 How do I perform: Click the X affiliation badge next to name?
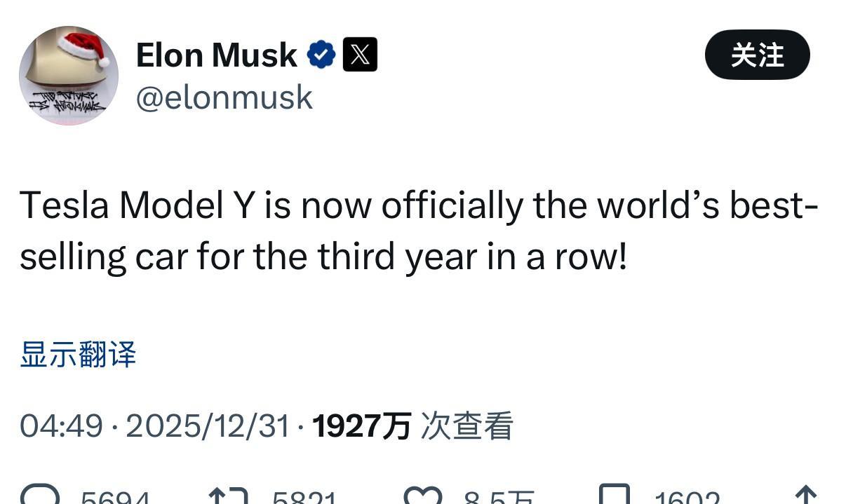(x=361, y=53)
